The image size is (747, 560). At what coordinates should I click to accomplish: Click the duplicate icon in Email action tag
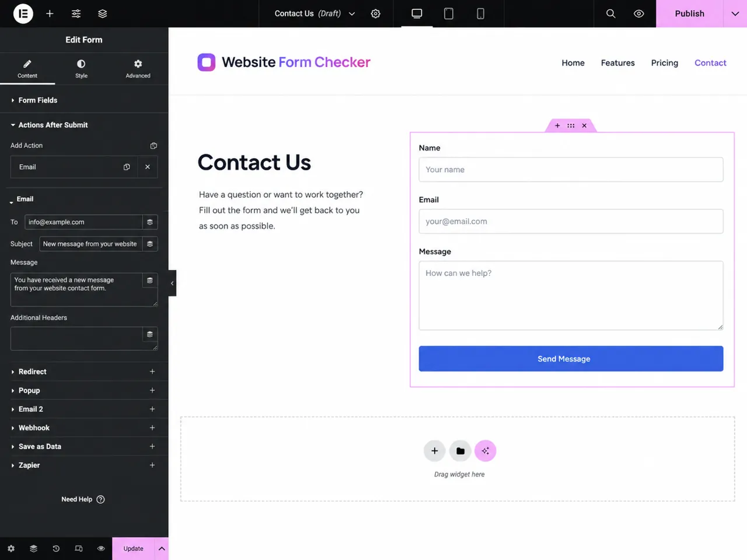pyautogui.click(x=127, y=167)
